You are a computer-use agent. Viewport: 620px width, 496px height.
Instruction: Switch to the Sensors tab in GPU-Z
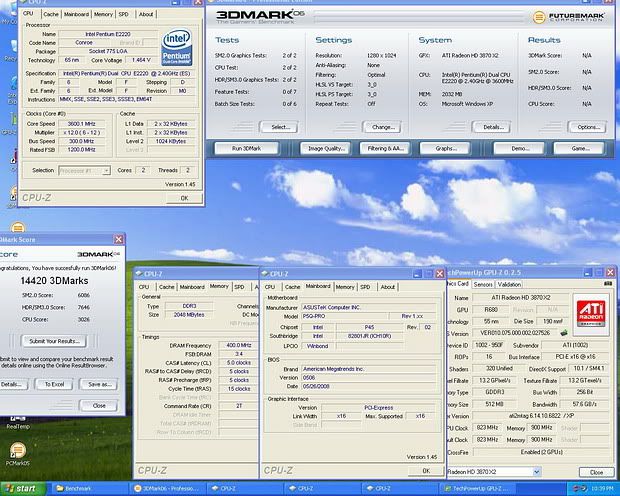483,284
